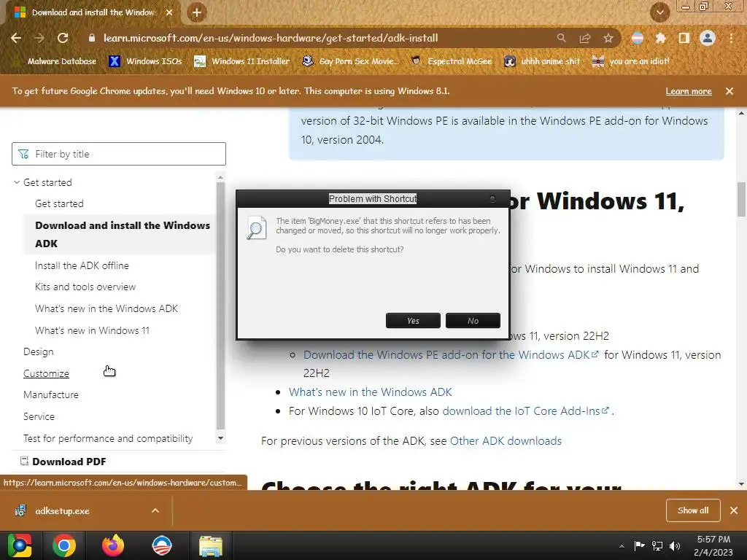Dismiss the Chrome update banner
Screen dimensions: 747x560
tap(729, 91)
